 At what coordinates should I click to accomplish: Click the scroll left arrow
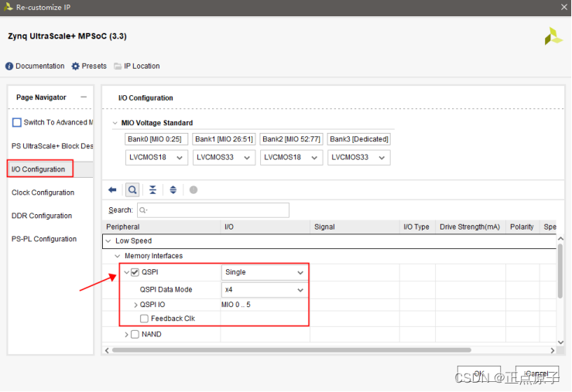107,350
